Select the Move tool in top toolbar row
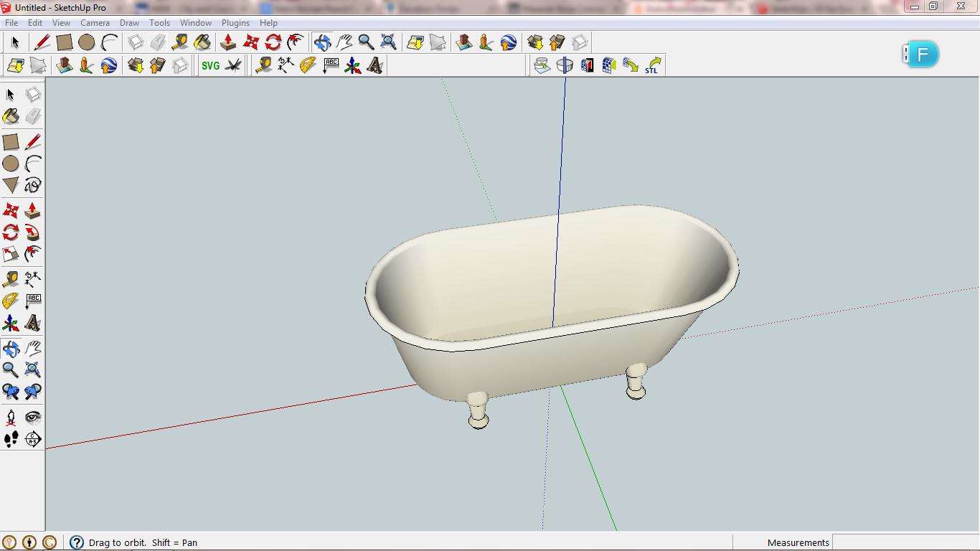 [250, 42]
